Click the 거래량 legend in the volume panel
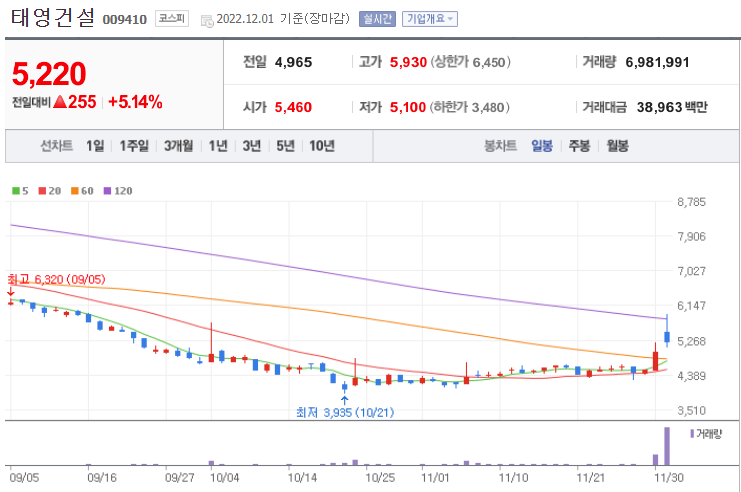Image resolution: width=741 pixels, height=492 pixels. click(706, 434)
